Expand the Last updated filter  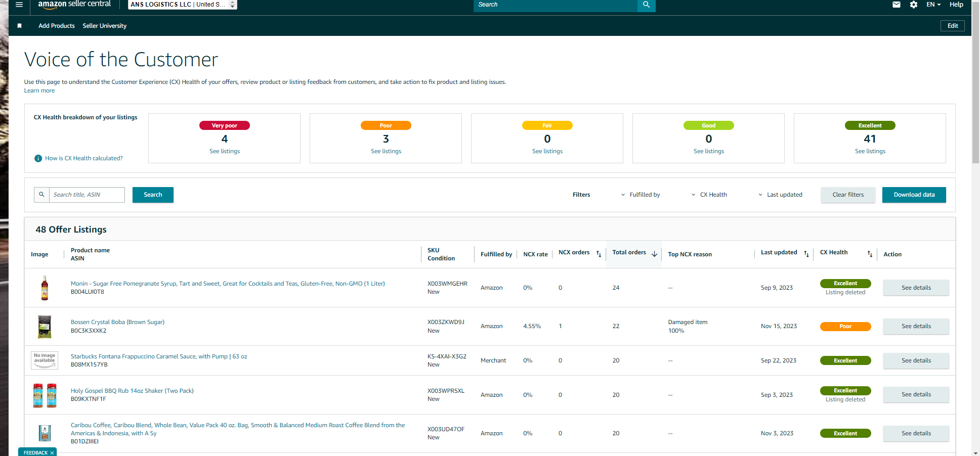pos(780,195)
